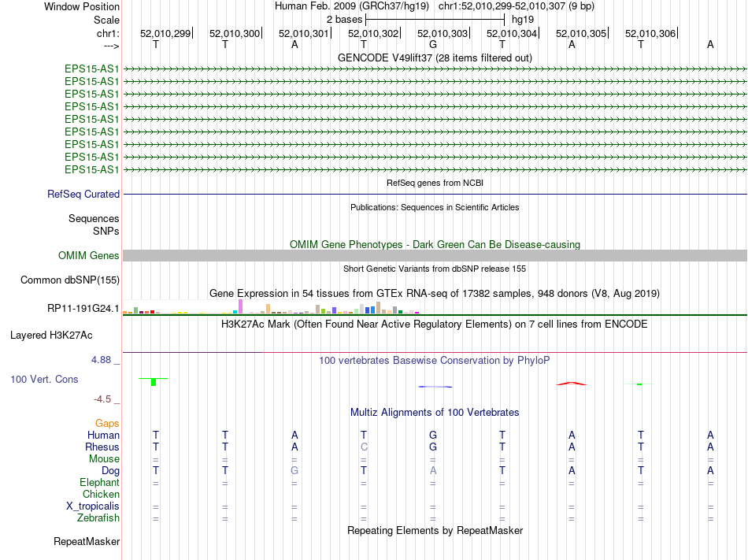Click the Rhesus alignment row label
This screenshot has width=748, height=560.
(102, 447)
